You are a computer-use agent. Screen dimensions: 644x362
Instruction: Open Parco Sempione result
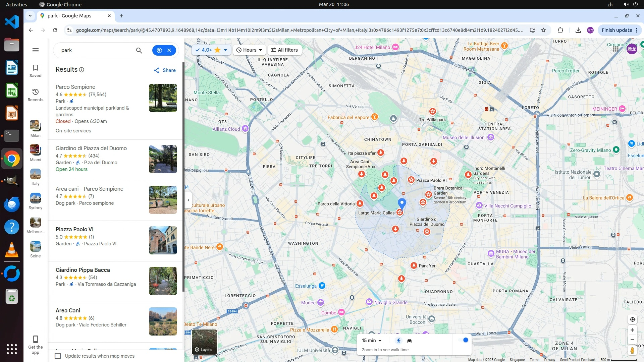(75, 87)
